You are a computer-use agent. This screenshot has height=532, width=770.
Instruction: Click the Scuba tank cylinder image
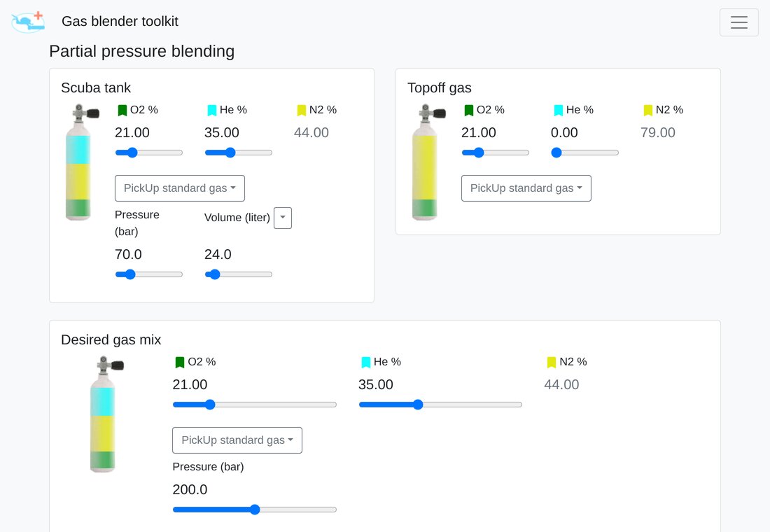(x=81, y=162)
